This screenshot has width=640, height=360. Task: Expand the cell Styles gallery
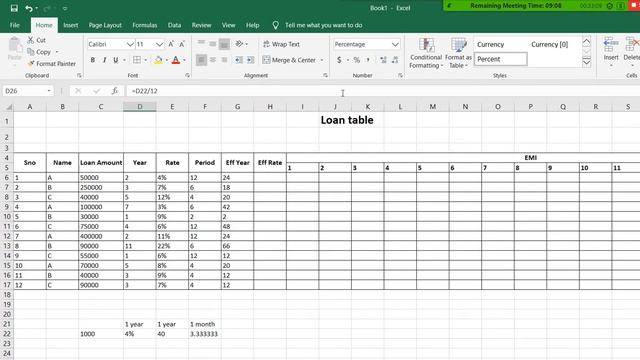tap(587, 62)
